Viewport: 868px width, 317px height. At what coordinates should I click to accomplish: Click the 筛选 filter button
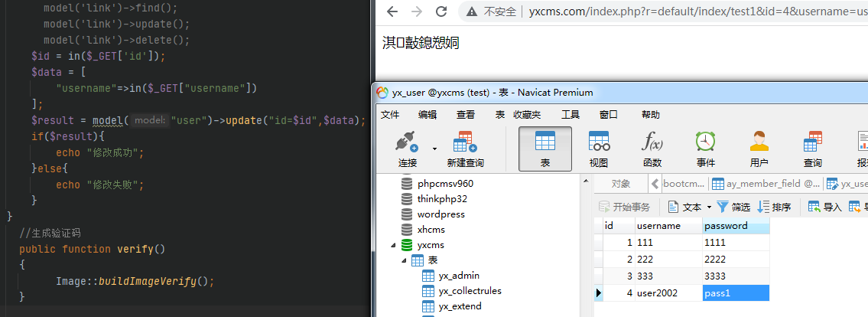pos(734,208)
